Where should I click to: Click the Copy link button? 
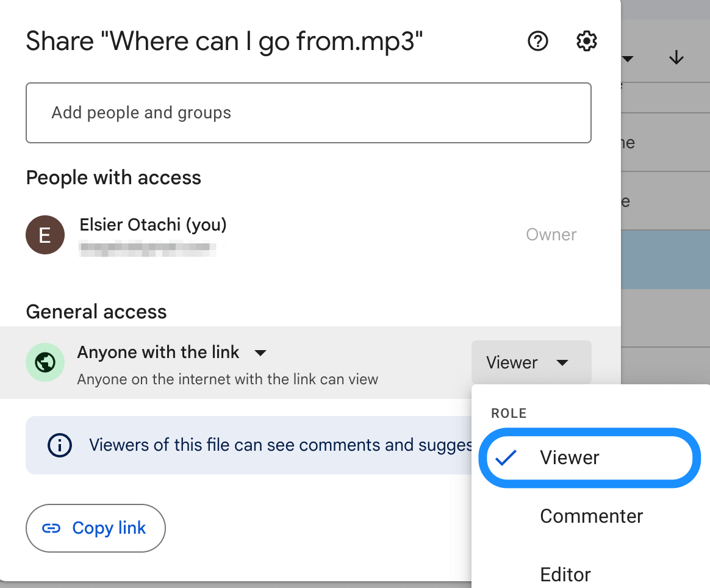[95, 528]
